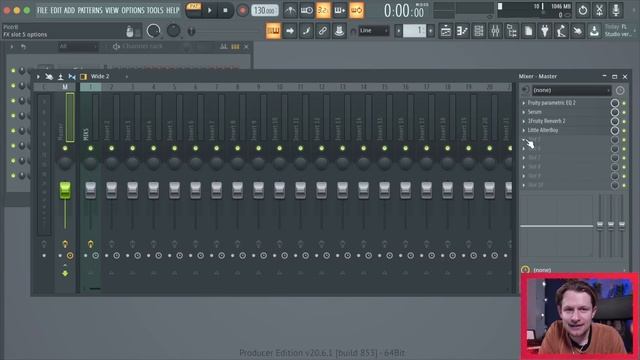Expand the Fruity Reeverb 2 slot
This screenshot has width=640, height=360.
click(x=524, y=121)
